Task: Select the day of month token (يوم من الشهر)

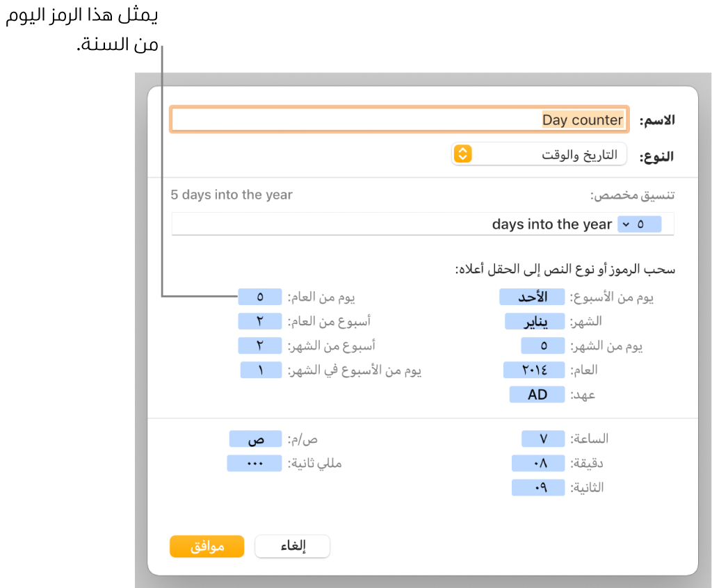Action: click(543, 346)
